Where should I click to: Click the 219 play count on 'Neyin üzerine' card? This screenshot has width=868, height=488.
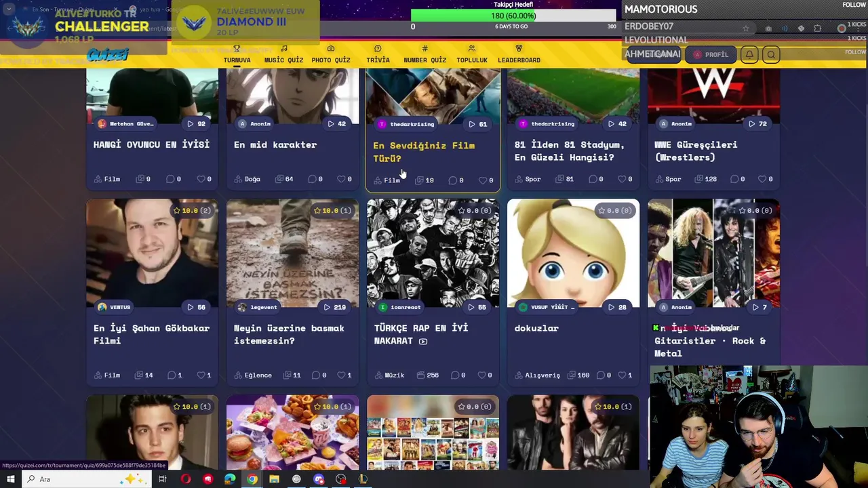pyautogui.click(x=335, y=307)
